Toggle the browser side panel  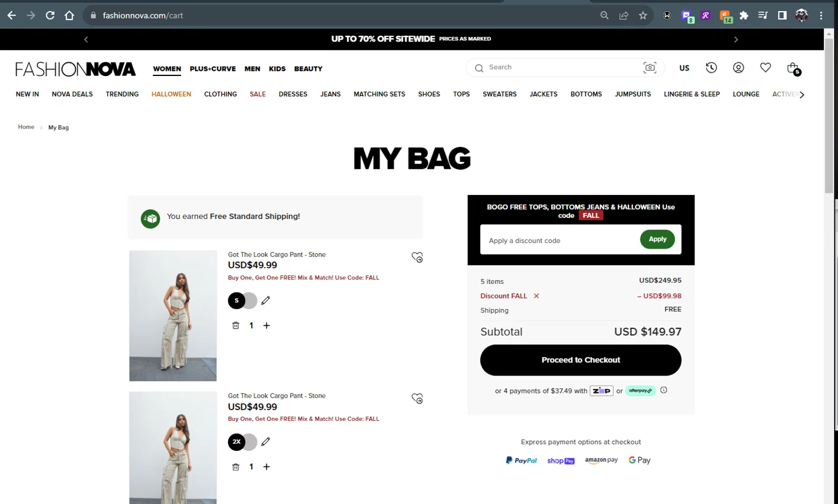point(782,16)
